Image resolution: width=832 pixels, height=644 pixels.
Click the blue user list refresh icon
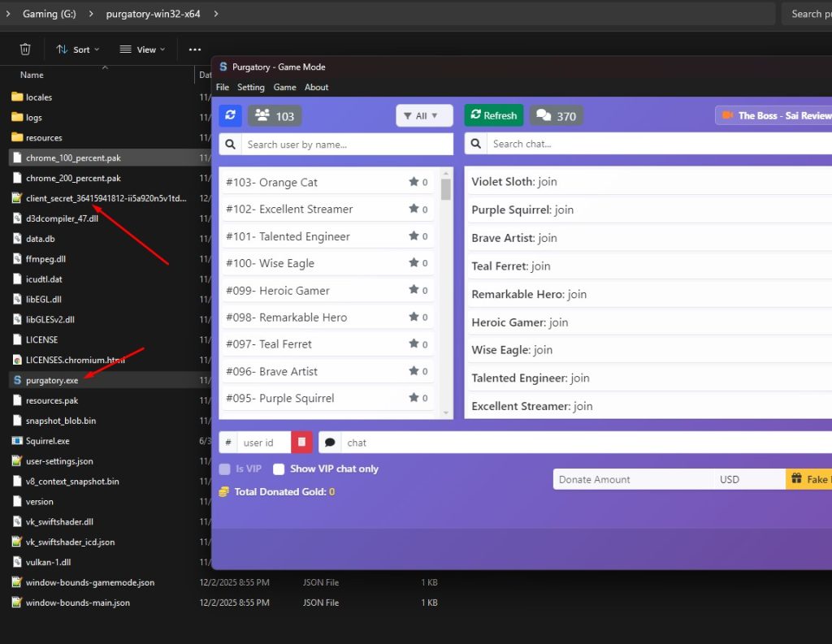[x=230, y=115]
